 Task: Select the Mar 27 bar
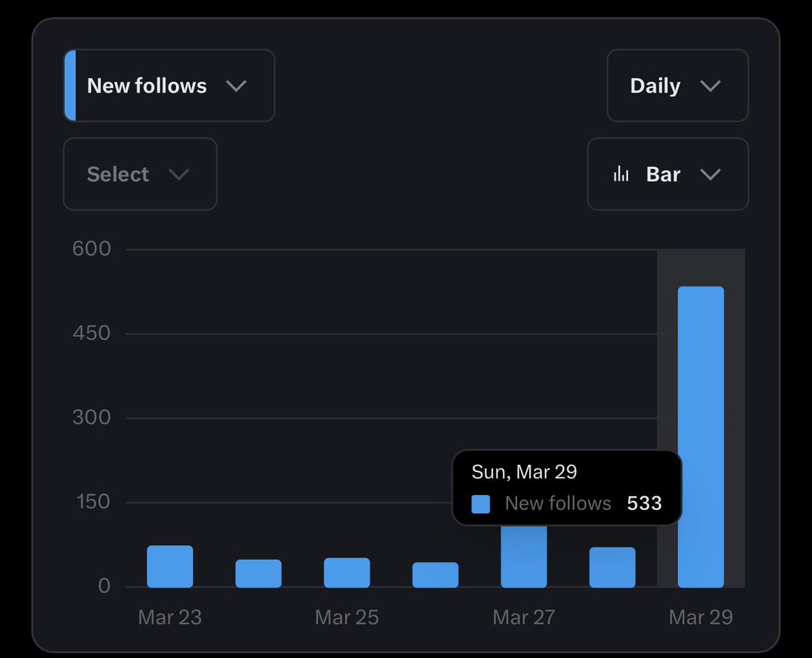click(524, 557)
